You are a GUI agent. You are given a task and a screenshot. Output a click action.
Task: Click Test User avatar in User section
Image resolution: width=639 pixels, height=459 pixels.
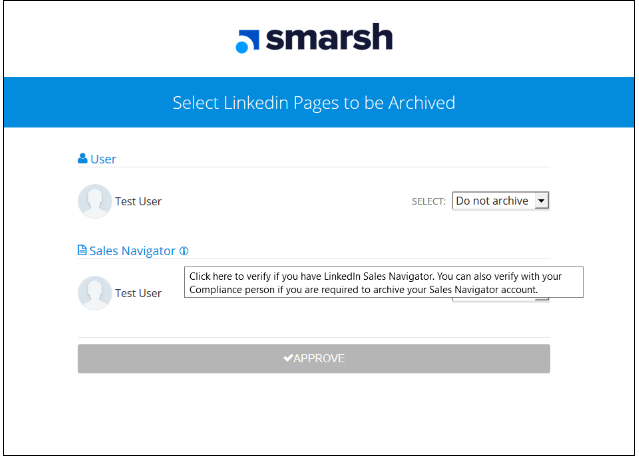point(95,201)
